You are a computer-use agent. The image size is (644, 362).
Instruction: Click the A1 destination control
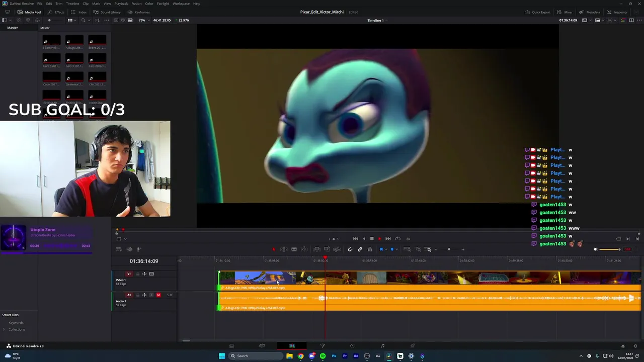pos(129,295)
